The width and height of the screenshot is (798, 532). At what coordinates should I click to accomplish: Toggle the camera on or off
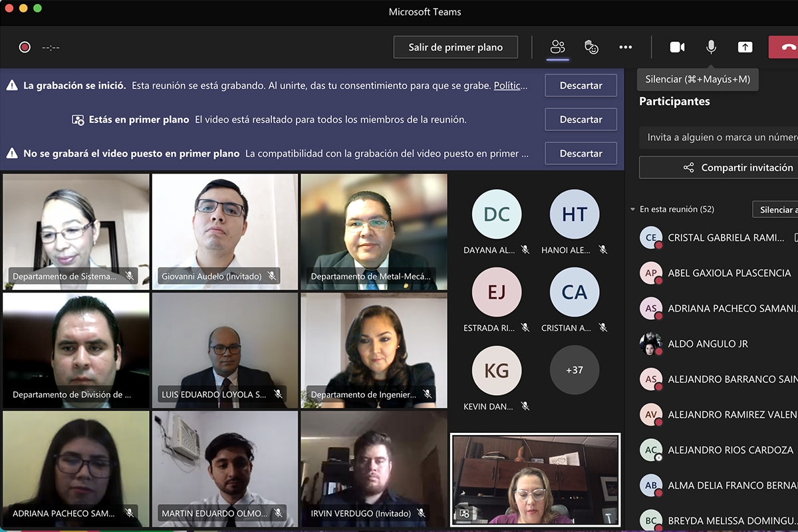click(x=677, y=47)
